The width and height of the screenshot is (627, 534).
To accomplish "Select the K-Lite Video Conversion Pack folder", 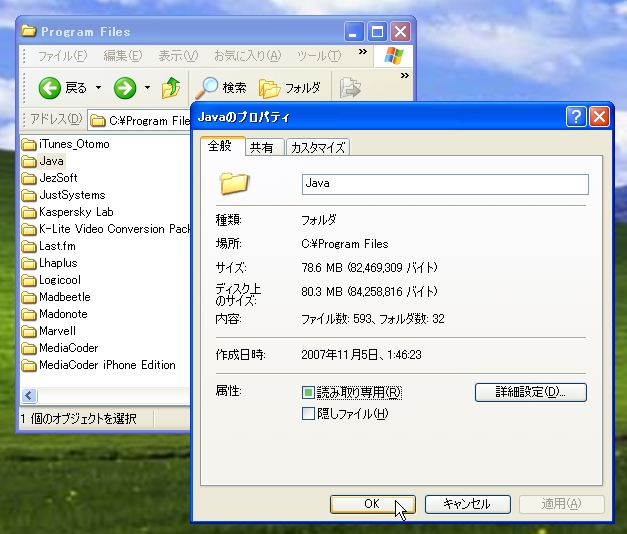I will 106,229.
